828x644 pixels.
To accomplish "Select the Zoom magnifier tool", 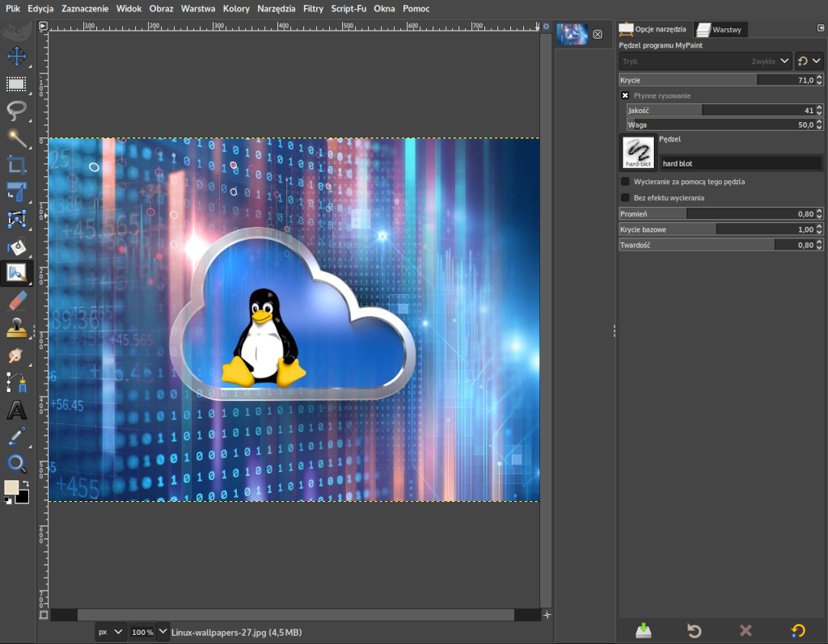I will click(x=16, y=464).
